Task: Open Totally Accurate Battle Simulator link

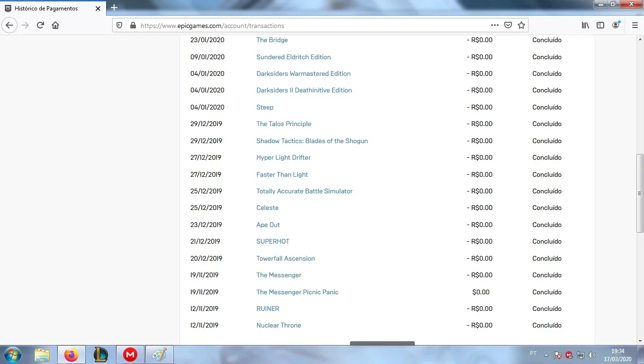Action: coord(304,191)
